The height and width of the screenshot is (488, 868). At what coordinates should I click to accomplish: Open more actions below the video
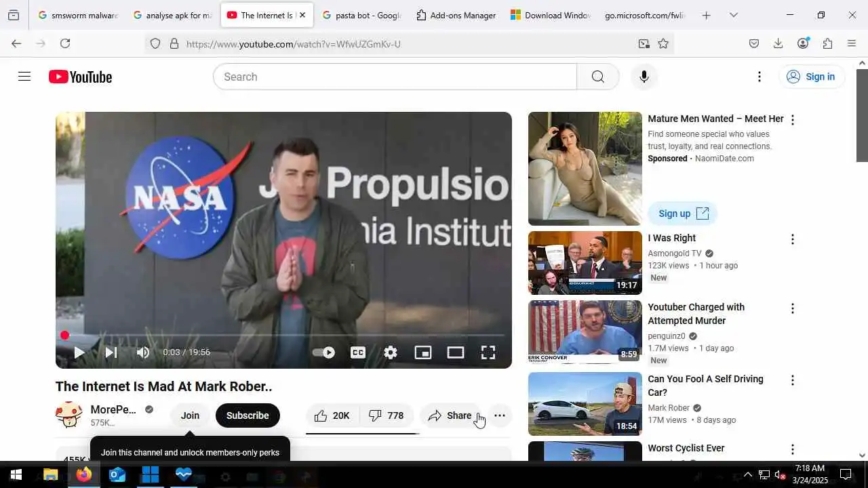click(500, 415)
